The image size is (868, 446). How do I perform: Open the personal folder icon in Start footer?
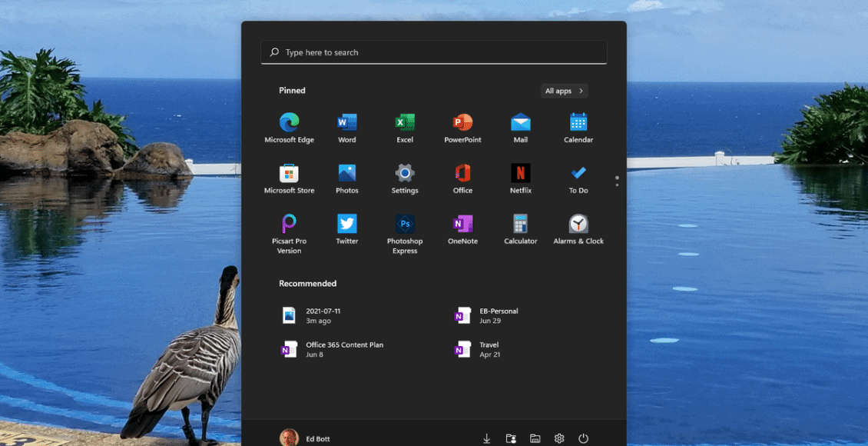pyautogui.click(x=511, y=439)
